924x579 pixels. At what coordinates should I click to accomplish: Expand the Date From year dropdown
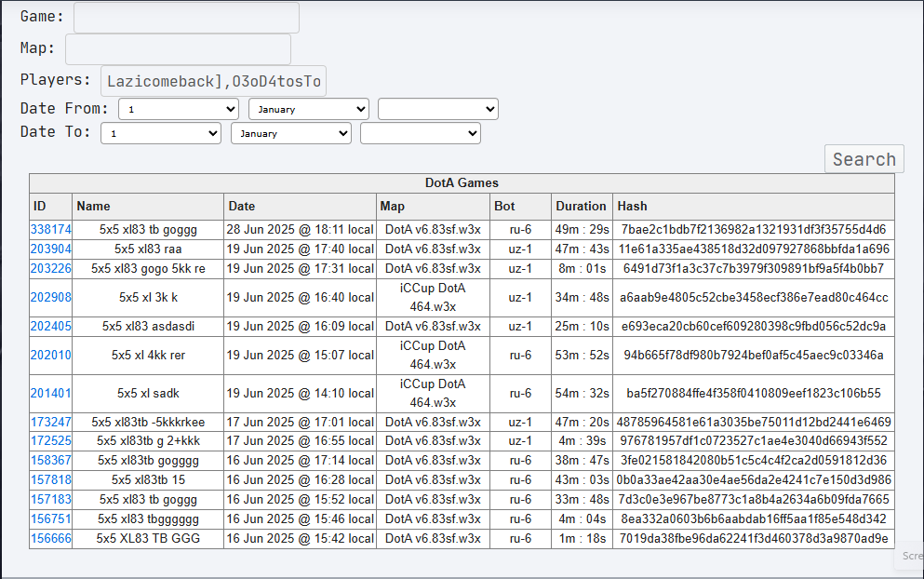click(438, 109)
